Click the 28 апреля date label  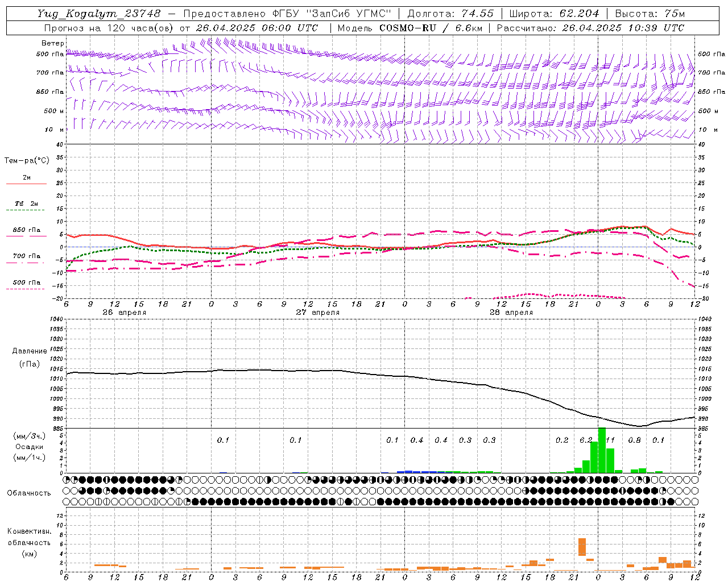[511, 313]
